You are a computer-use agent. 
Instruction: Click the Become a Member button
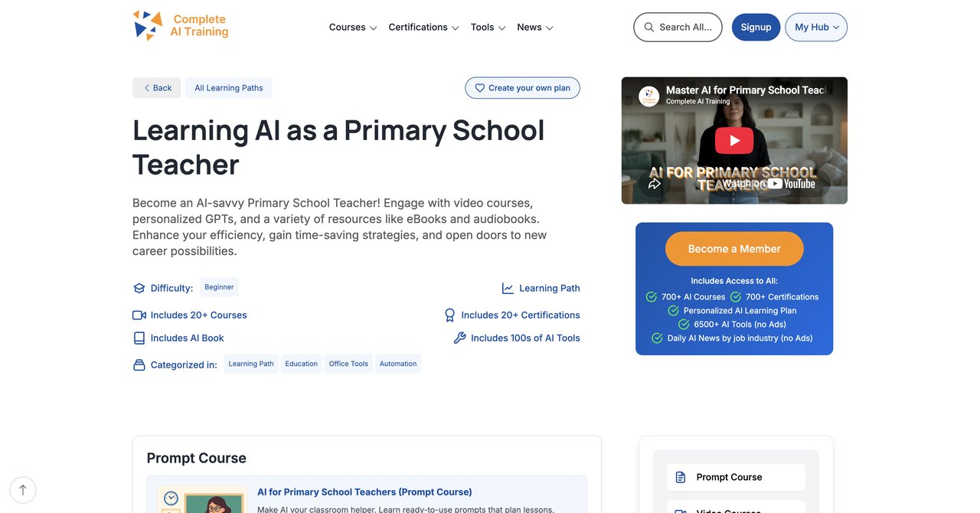[x=734, y=249]
